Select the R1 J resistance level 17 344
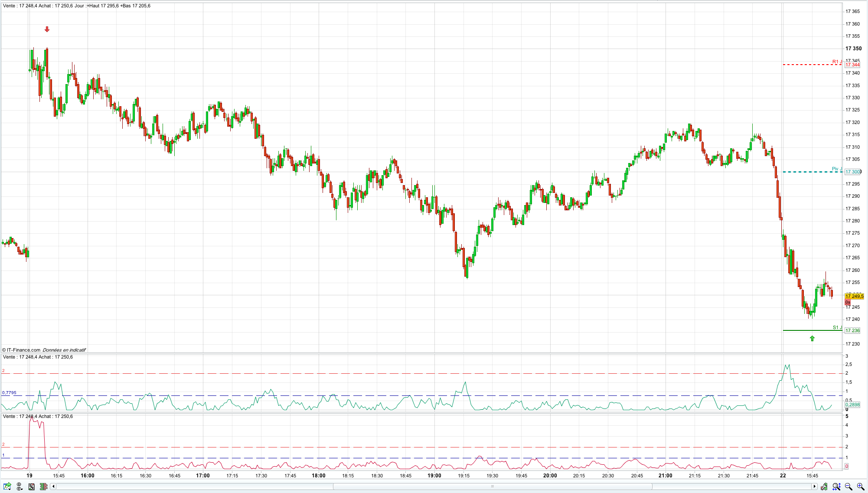This screenshot has width=868, height=493. (x=852, y=65)
